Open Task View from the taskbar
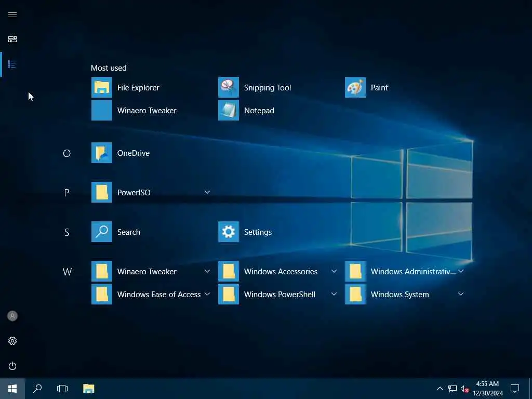 [x=62, y=389]
